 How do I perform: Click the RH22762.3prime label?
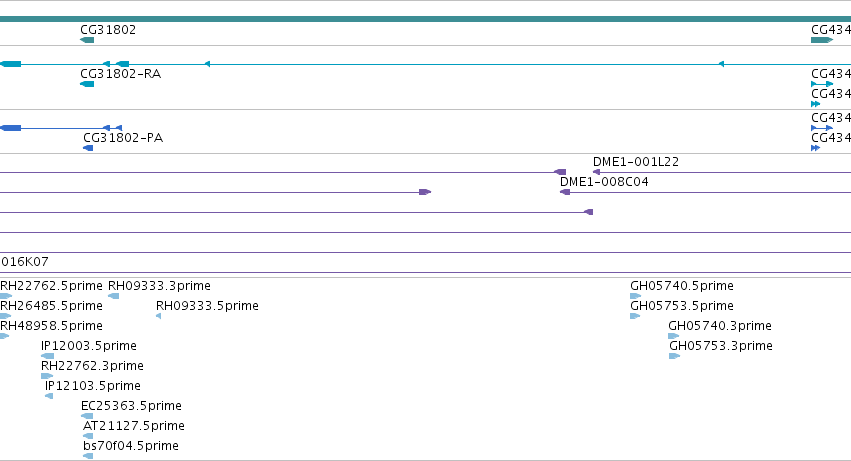point(92,366)
